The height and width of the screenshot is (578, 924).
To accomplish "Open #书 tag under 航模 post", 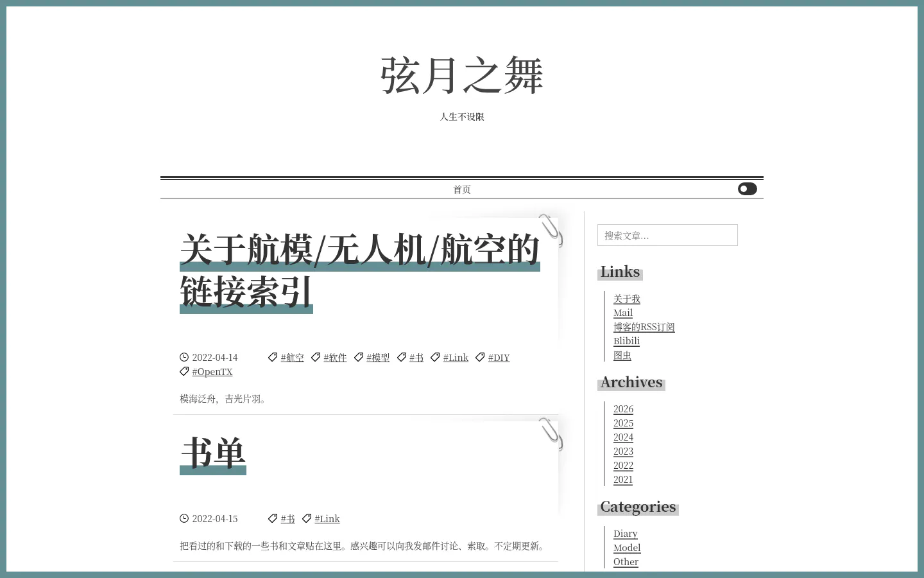I will point(416,358).
